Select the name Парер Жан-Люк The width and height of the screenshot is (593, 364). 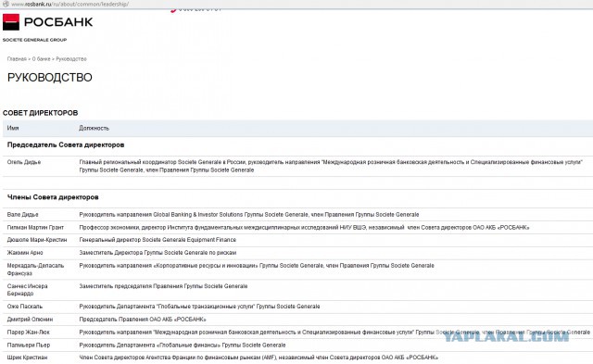[x=29, y=332]
